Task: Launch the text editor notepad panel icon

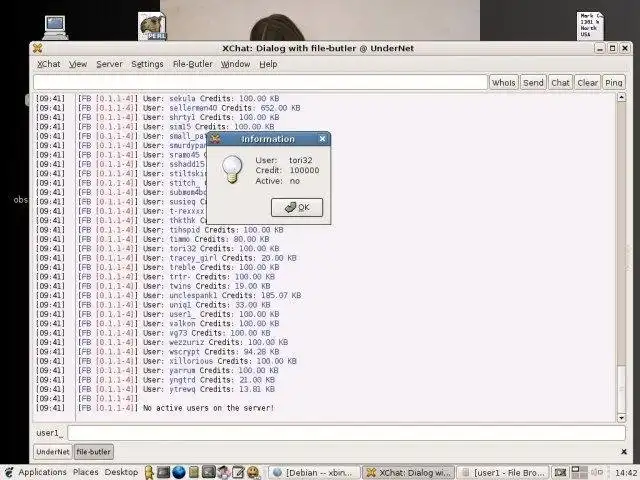Action: [x=238, y=472]
